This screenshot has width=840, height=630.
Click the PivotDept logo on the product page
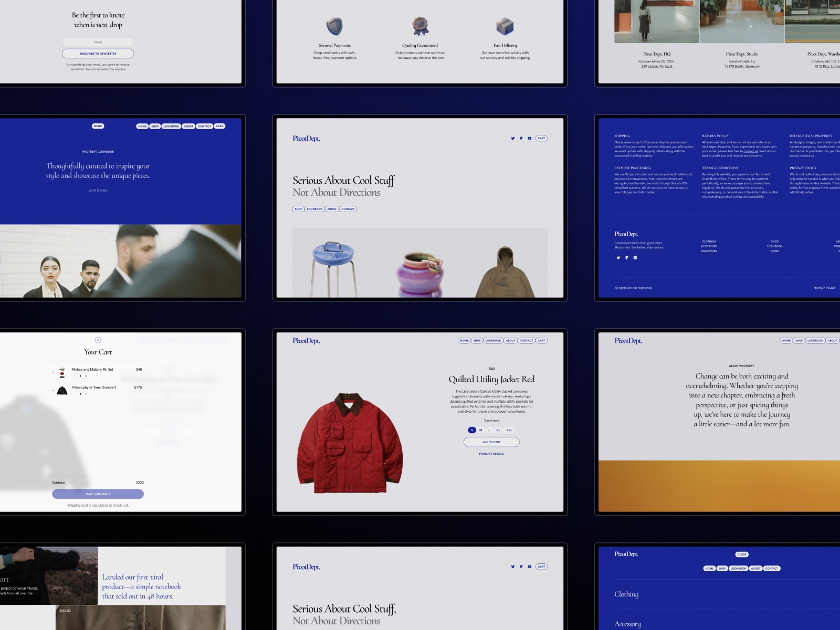coord(307,341)
